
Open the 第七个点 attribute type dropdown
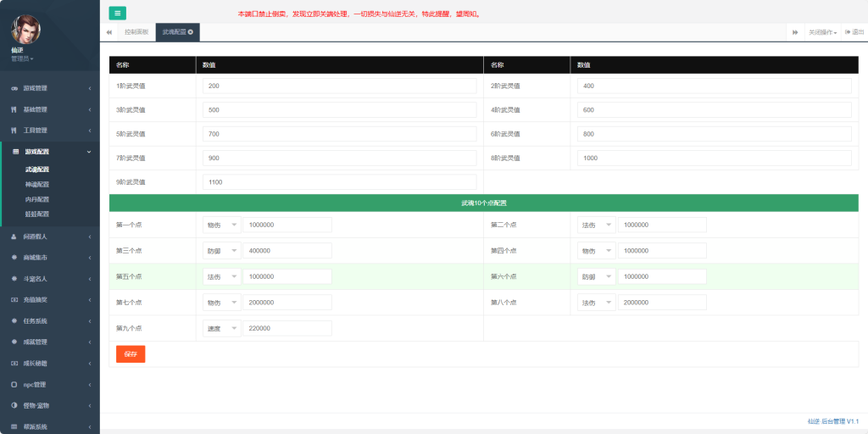222,303
